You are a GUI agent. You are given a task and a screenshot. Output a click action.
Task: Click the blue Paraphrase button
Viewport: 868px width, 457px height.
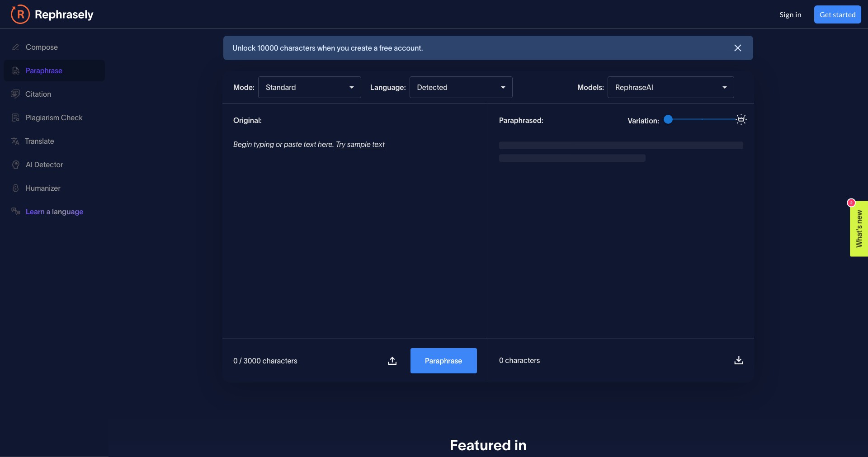click(443, 361)
